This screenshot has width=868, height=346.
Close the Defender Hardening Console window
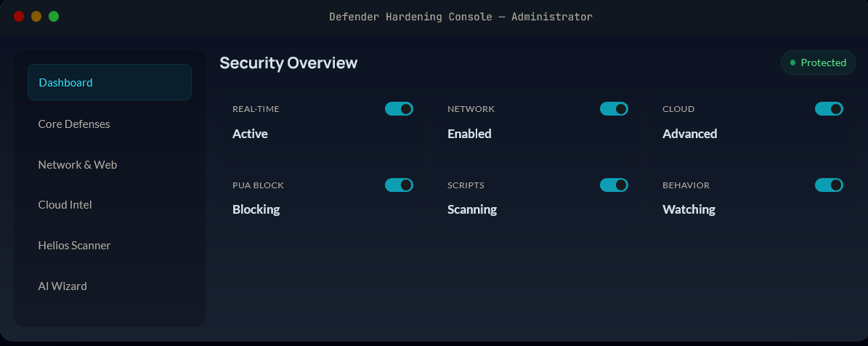[x=19, y=16]
